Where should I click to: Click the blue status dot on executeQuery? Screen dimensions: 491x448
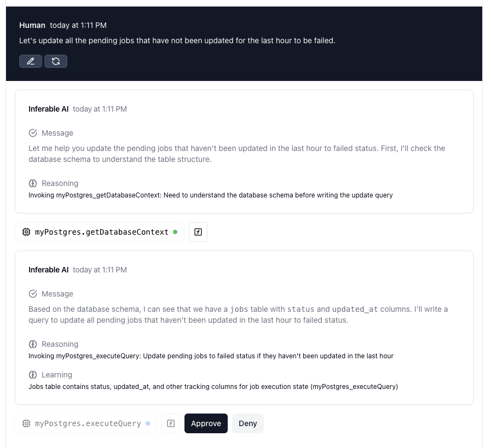[x=148, y=423]
